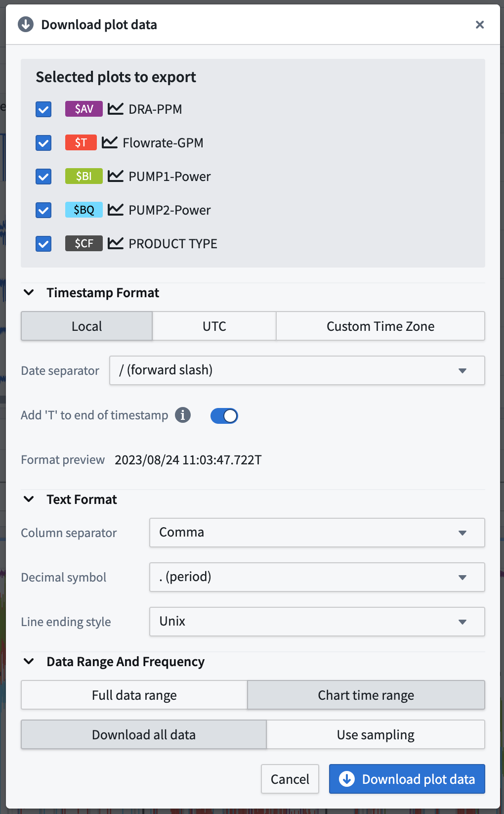Collapse the Timestamp Format section

point(29,293)
